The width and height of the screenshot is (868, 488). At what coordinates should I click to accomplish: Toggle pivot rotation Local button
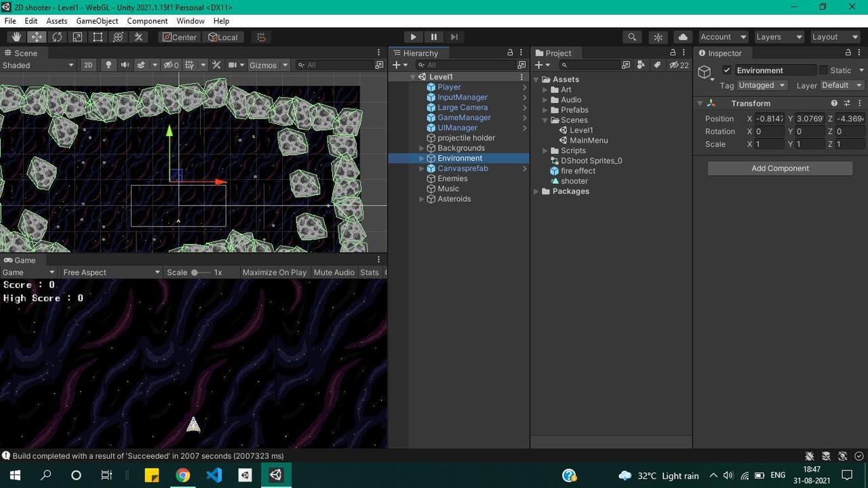click(x=223, y=37)
